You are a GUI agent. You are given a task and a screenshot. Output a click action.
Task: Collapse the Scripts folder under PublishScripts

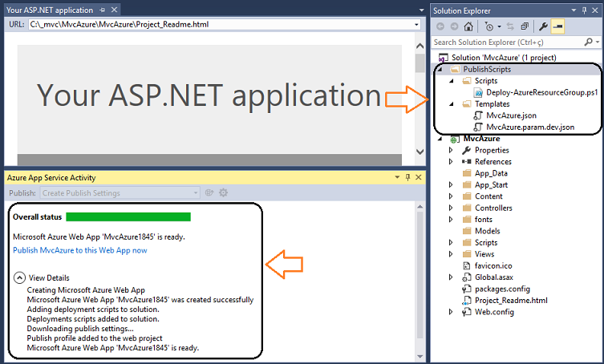click(x=452, y=81)
